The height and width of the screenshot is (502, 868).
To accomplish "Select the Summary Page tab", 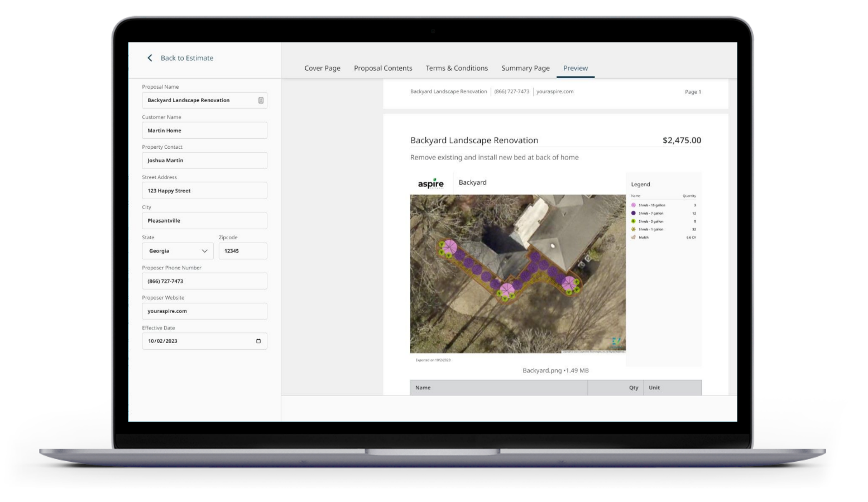I will point(525,68).
